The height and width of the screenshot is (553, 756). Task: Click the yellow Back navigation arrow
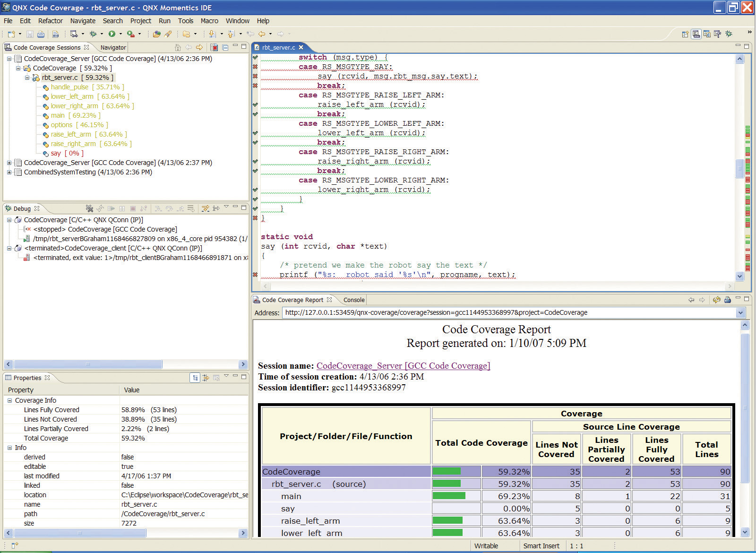click(x=262, y=34)
